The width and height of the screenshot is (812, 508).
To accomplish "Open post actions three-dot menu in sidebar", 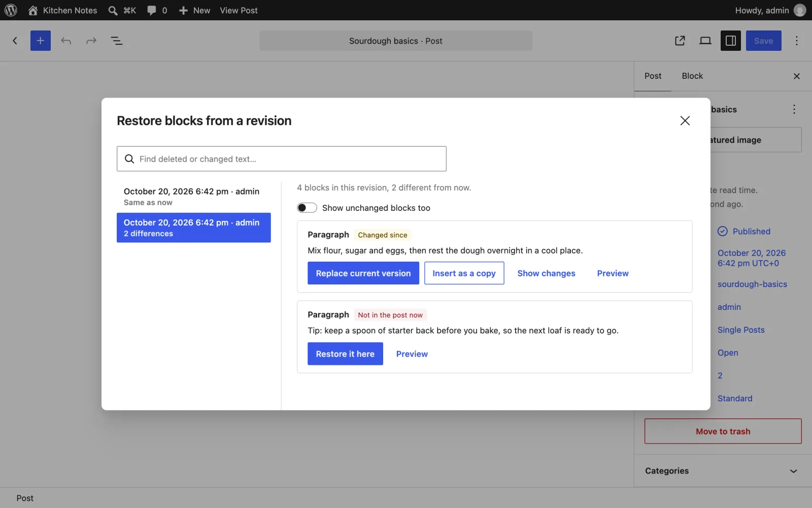I will 794,109.
